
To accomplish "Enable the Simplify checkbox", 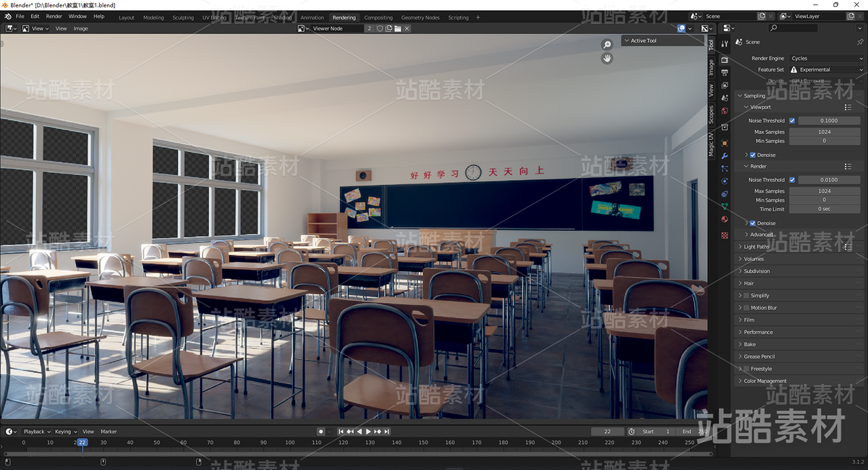I will 746,296.
